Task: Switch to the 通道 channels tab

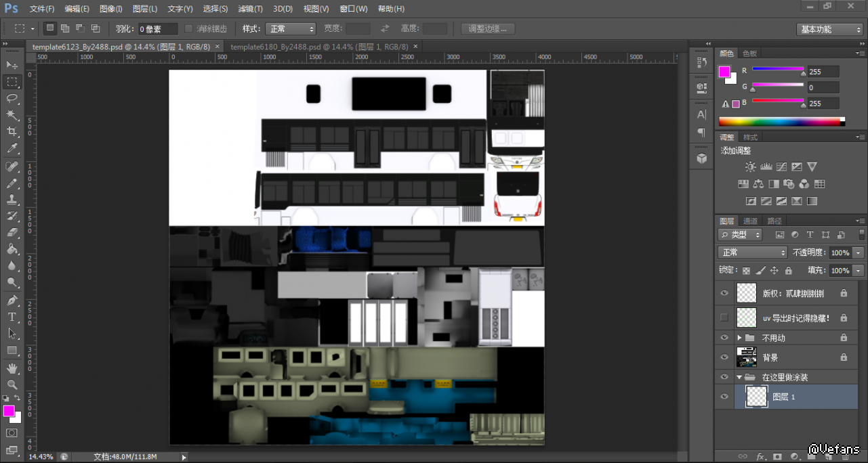Action: pyautogui.click(x=750, y=221)
